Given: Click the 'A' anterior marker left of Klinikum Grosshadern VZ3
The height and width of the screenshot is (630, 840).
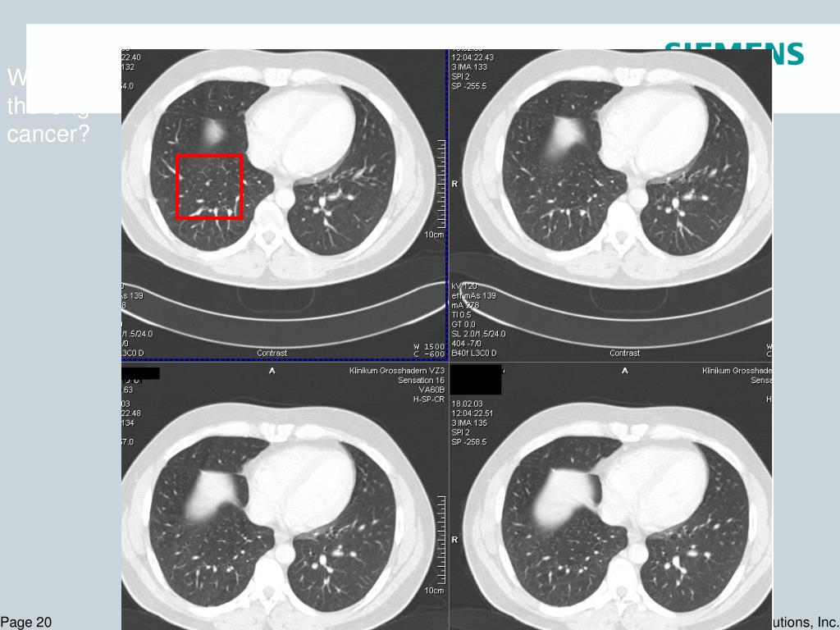Looking at the screenshot, I should 272,371.
